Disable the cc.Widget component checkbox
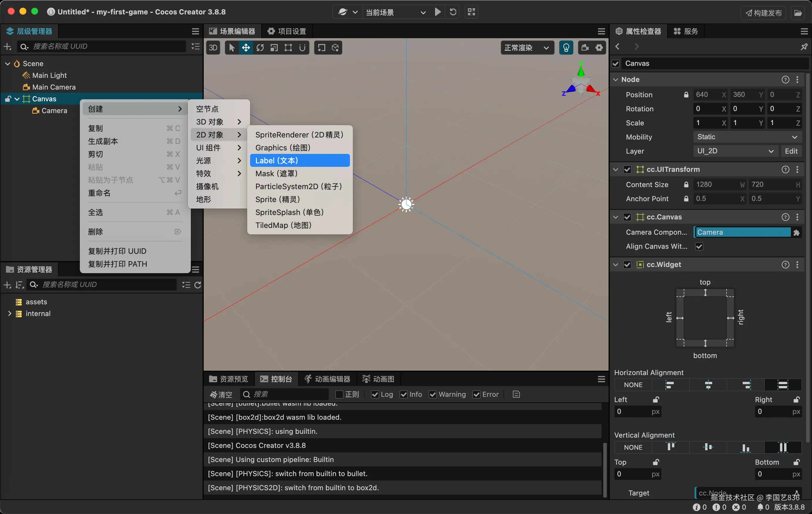Viewport: 812px width, 514px height. pos(627,265)
